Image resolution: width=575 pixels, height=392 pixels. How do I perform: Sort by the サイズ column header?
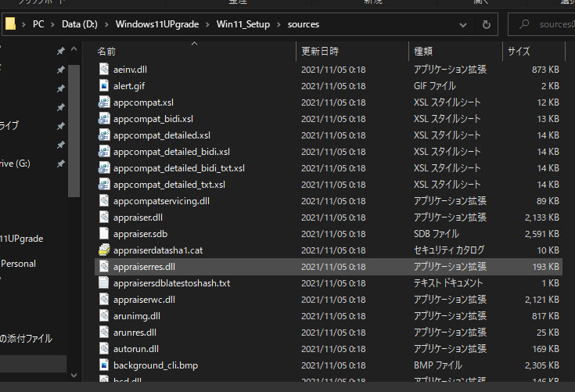(x=534, y=51)
